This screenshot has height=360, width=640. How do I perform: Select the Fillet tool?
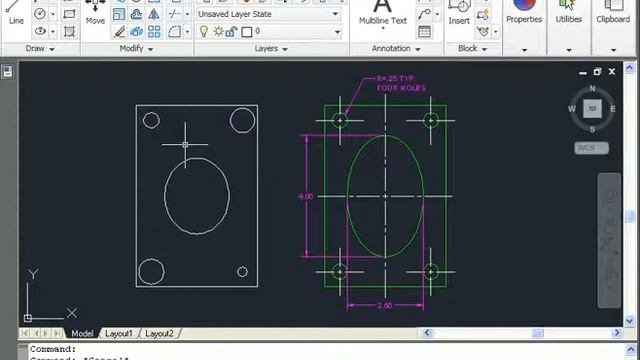click(x=175, y=31)
